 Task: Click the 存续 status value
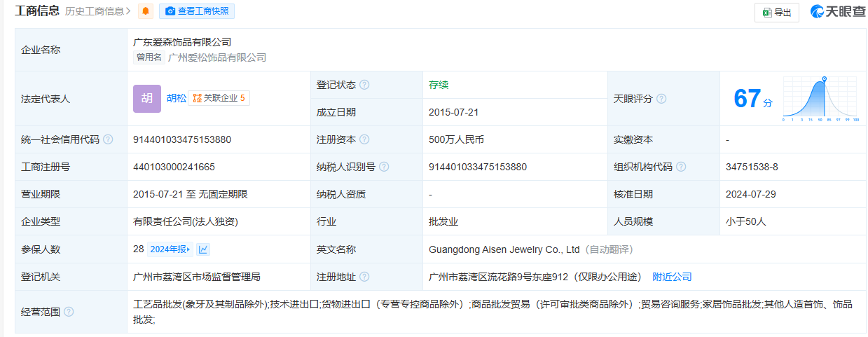[439, 85]
